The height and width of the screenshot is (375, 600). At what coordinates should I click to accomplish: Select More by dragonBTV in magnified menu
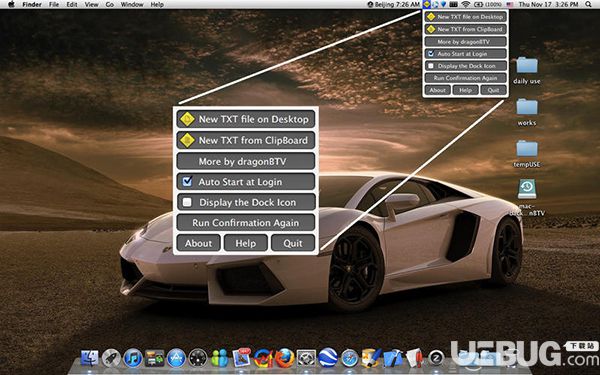(246, 161)
